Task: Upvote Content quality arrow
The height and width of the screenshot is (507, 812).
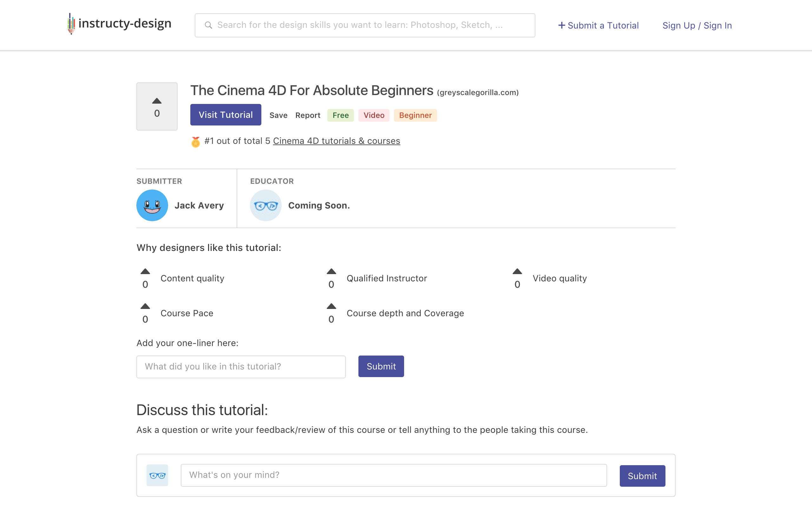Action: pyautogui.click(x=145, y=272)
